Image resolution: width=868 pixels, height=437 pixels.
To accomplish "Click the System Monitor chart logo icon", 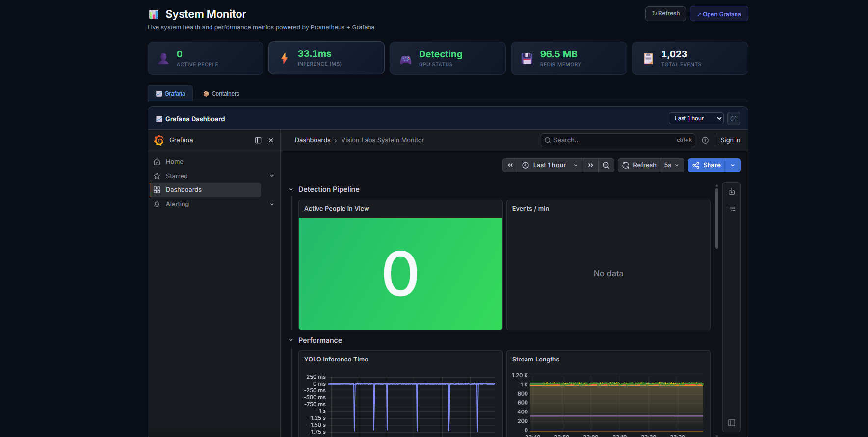I will tap(154, 14).
